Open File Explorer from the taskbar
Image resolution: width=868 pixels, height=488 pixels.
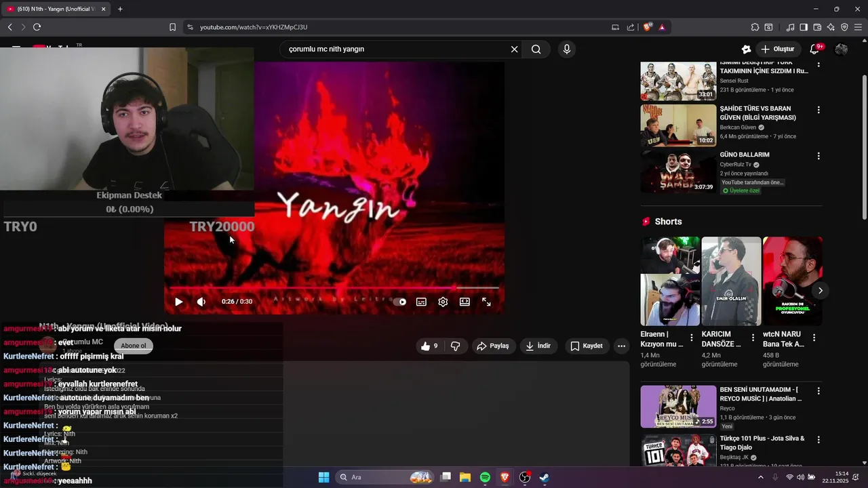[x=465, y=477]
